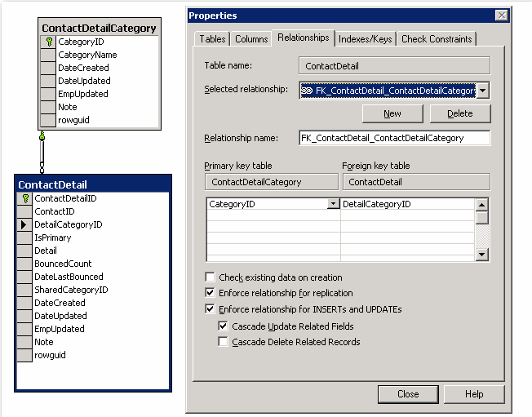Viewport: 532px width, 417px height.
Task: Disable Cascade Update Related Fields
Action: (224, 326)
